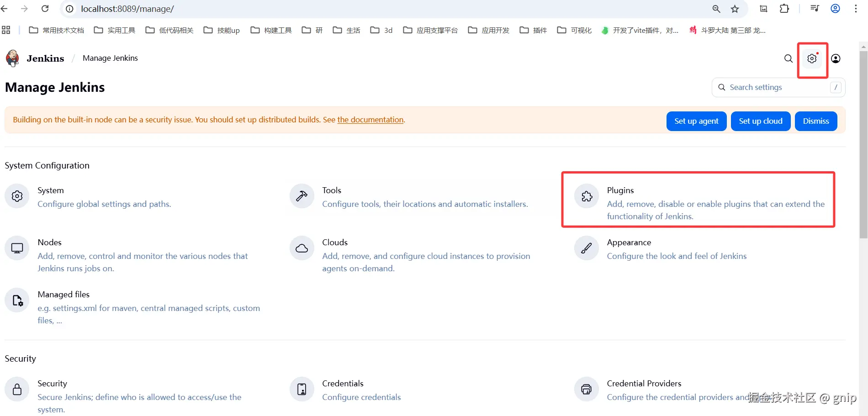Open the 构建工具 bookmark folder
The height and width of the screenshot is (416, 868).
(271, 30)
